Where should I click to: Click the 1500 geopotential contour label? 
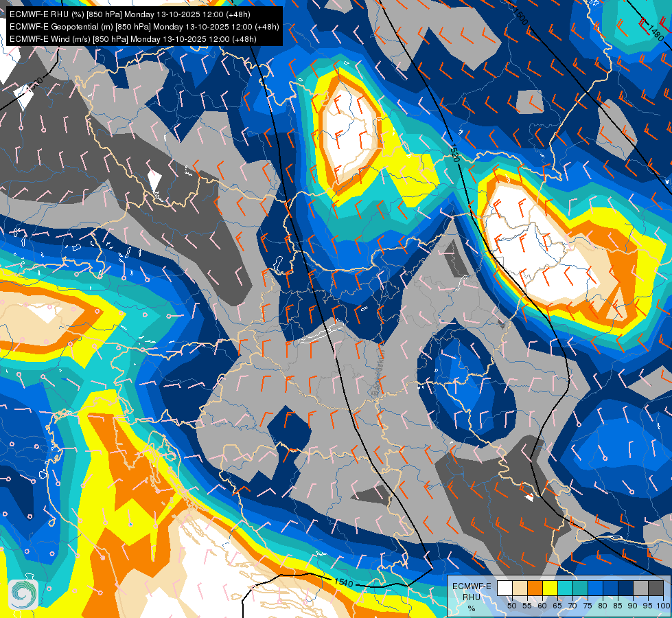(521, 16)
